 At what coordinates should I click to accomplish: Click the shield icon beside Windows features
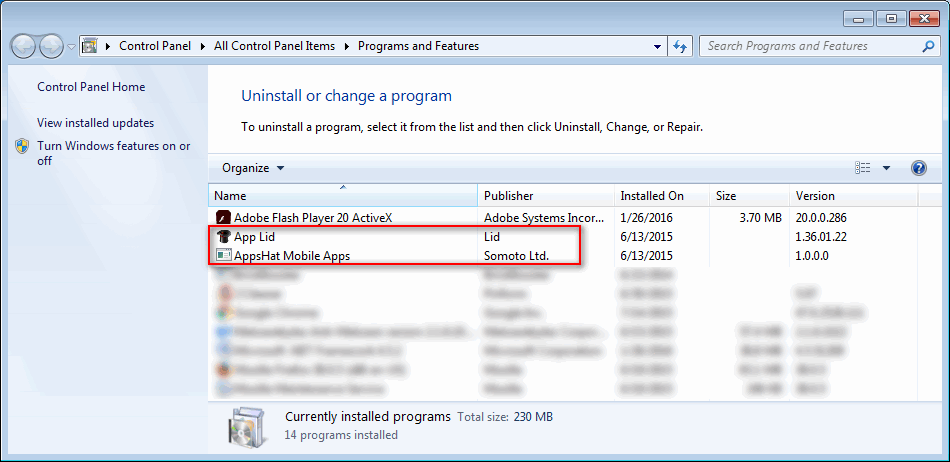point(22,146)
